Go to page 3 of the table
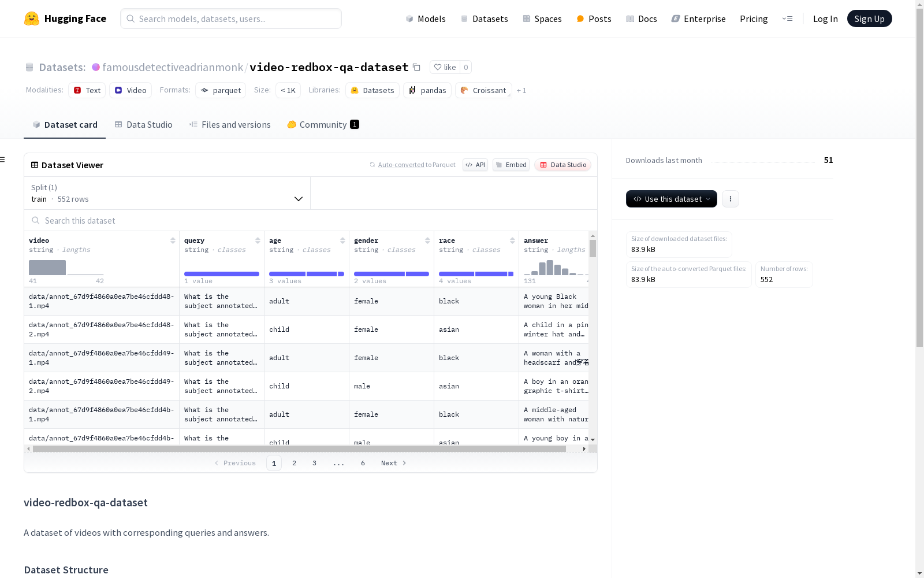 [314, 463]
